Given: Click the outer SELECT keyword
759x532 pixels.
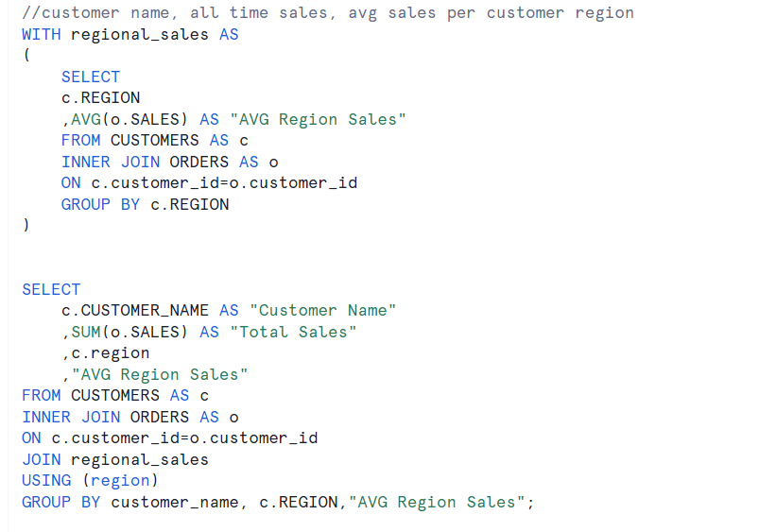Looking at the screenshot, I should [x=51, y=289].
